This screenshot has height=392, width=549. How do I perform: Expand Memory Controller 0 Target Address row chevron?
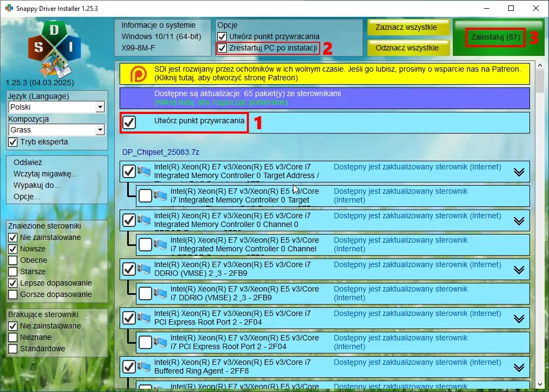pyautogui.click(x=519, y=172)
